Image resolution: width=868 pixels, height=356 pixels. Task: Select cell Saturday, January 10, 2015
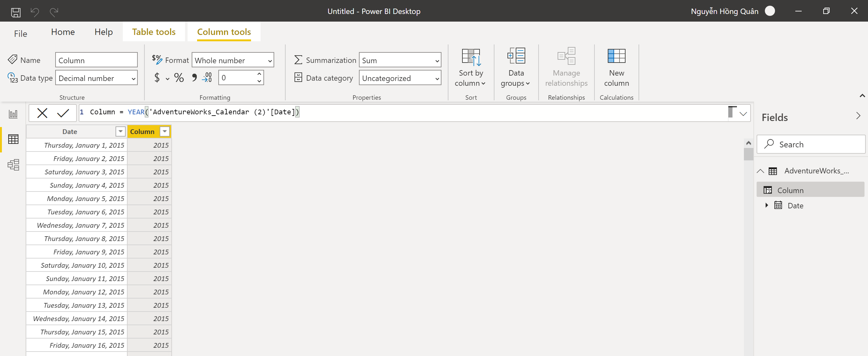[76, 265]
